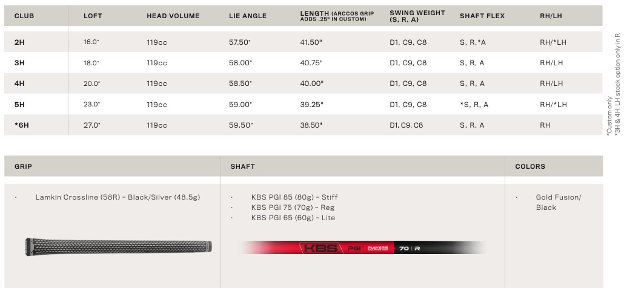Select the KBS PGI 75 Reg shaft option
The height and width of the screenshot is (297, 644).
tap(293, 207)
